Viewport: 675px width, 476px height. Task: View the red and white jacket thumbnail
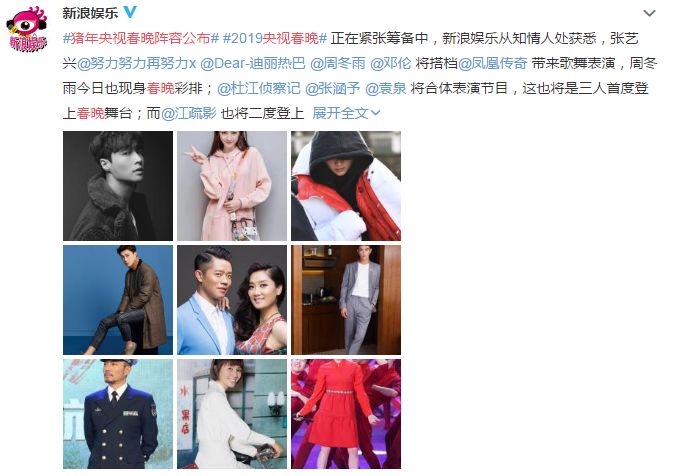point(346,186)
